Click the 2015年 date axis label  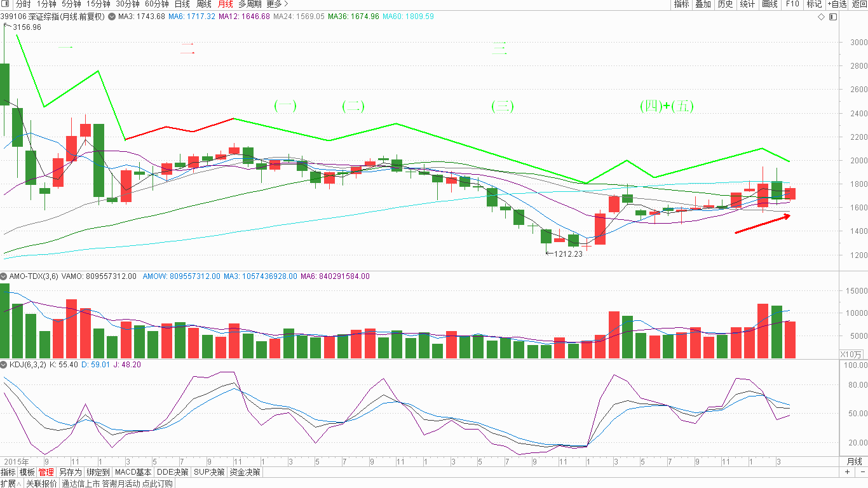tap(17, 461)
